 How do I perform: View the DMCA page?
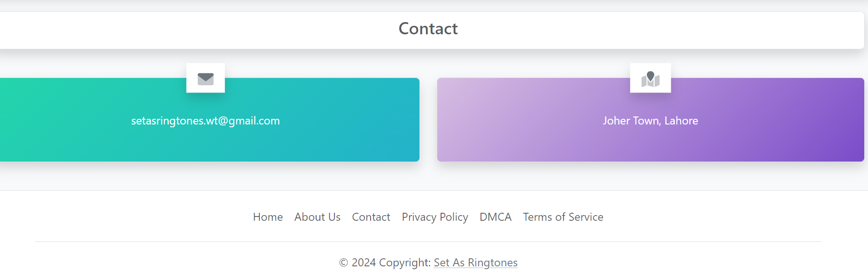495,217
